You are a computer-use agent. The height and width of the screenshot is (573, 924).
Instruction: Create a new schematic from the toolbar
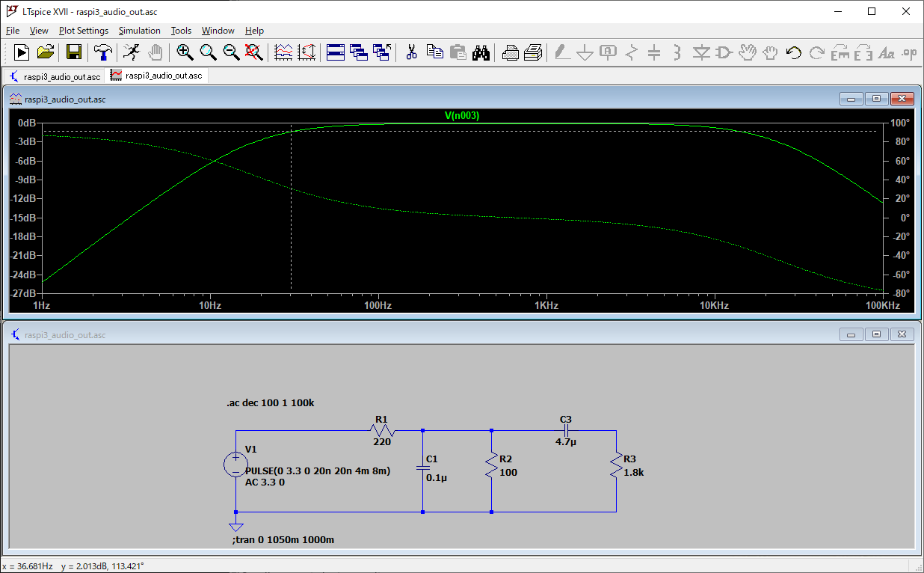[x=22, y=52]
